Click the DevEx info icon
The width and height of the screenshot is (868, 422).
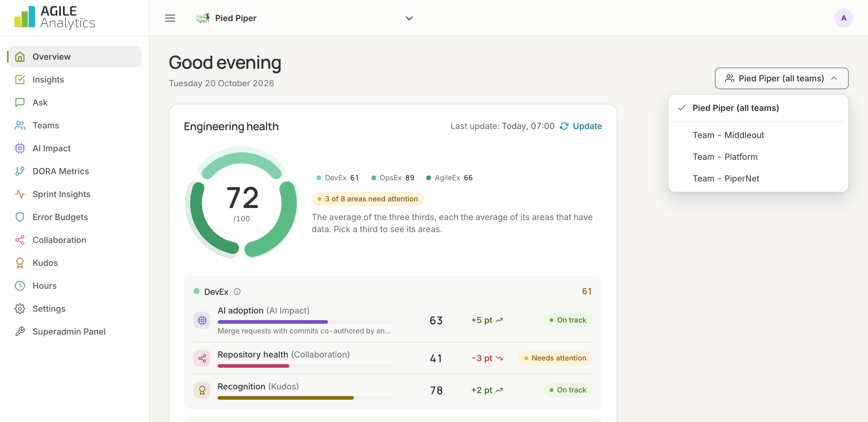pos(237,291)
